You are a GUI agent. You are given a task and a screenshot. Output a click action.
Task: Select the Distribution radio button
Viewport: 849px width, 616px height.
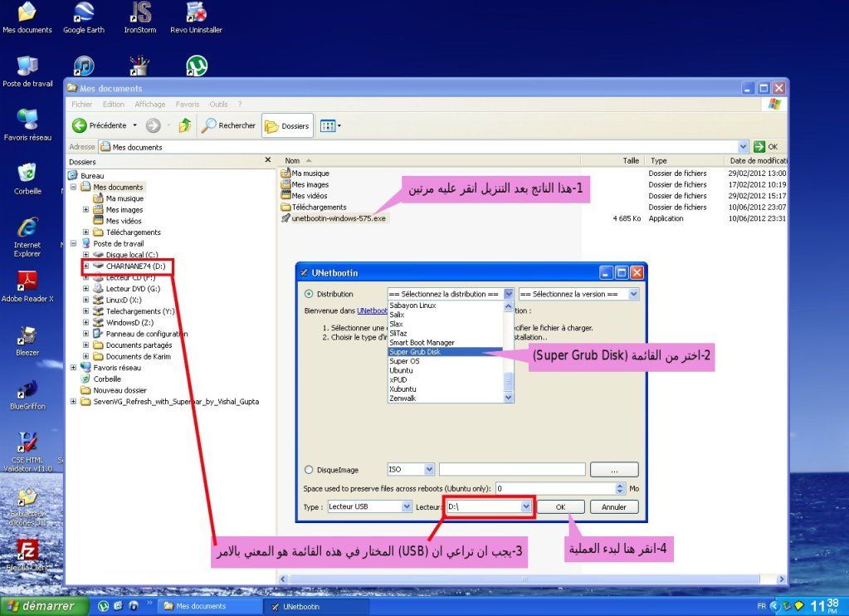coord(309,294)
